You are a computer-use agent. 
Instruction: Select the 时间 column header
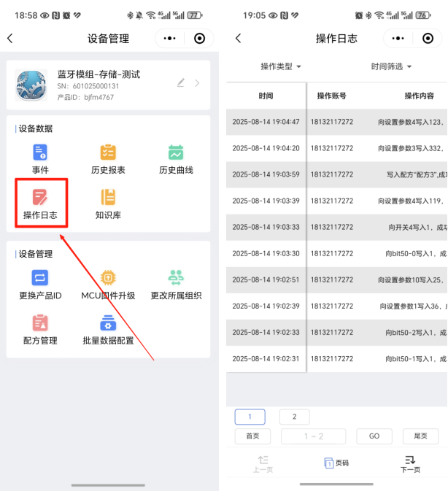click(x=266, y=96)
